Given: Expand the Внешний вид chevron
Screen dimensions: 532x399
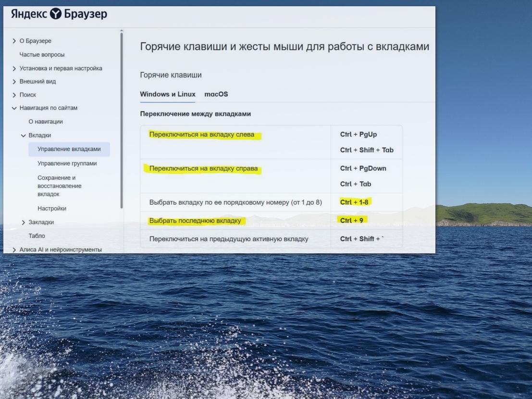Looking at the screenshot, I should tap(14, 82).
